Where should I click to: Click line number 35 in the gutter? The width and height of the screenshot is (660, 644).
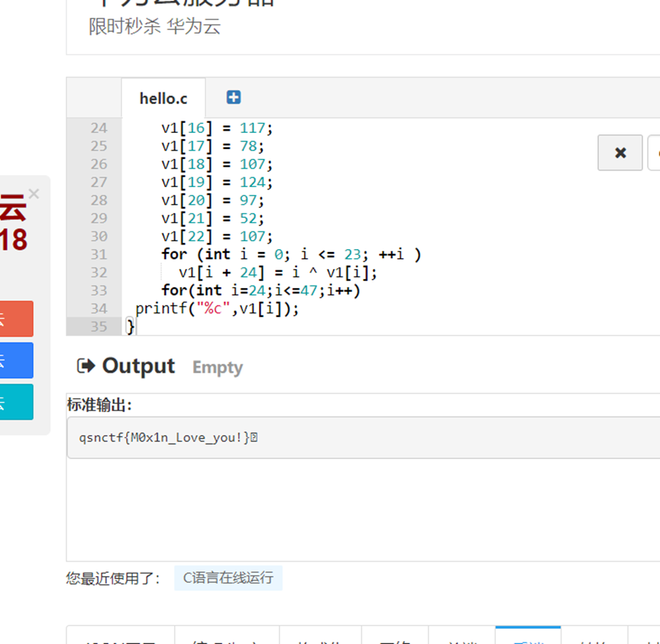pos(99,326)
